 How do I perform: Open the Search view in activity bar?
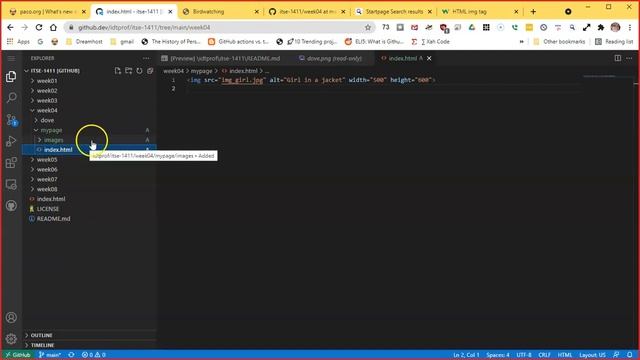(x=11, y=98)
